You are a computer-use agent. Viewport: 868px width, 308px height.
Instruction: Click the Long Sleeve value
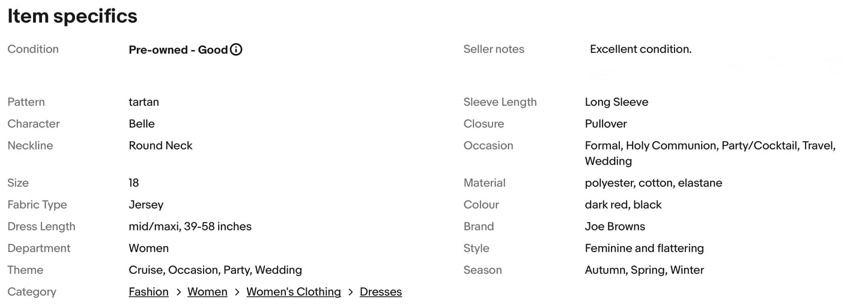coord(616,102)
